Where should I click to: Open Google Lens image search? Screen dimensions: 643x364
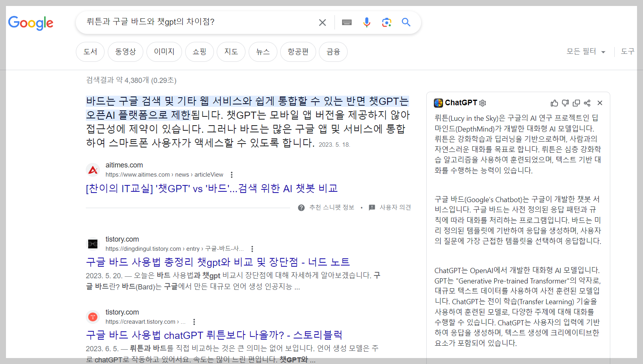pyautogui.click(x=386, y=22)
